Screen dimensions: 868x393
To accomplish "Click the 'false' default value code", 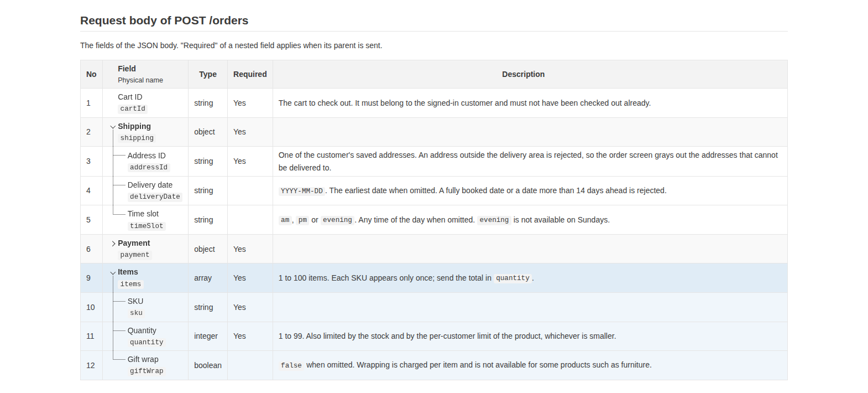I will click(291, 365).
